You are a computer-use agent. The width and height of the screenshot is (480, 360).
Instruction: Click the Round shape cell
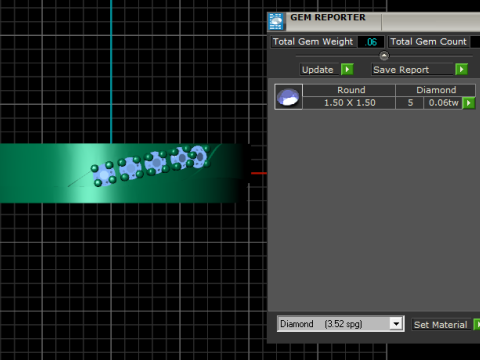(349, 90)
